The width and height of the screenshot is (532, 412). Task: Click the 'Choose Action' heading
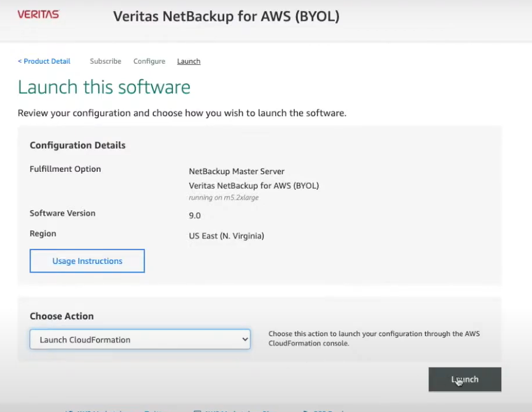pyautogui.click(x=61, y=316)
